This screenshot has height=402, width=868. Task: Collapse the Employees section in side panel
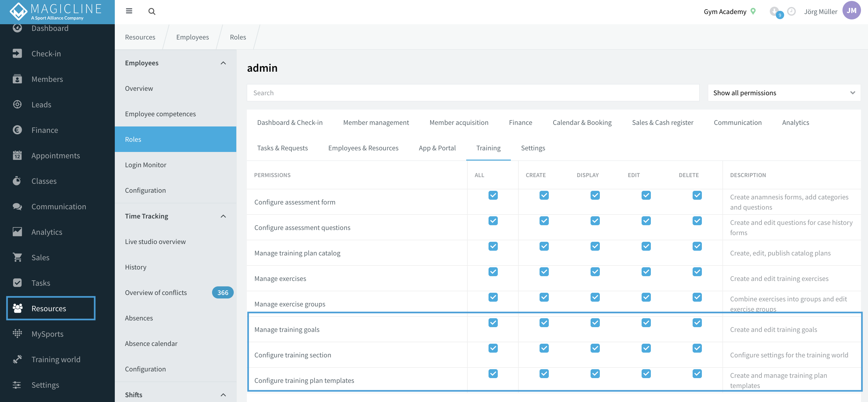[x=223, y=63]
